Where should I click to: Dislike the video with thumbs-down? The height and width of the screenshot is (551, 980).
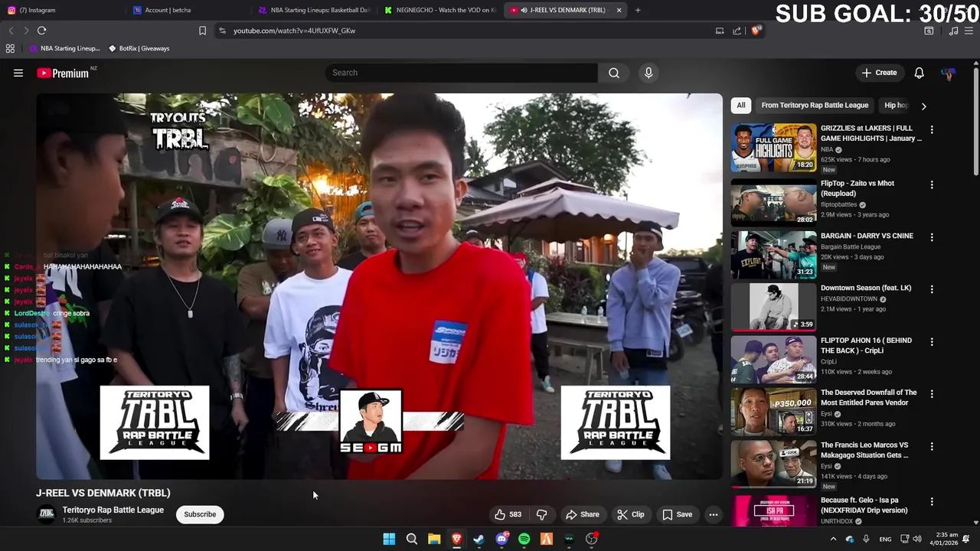tap(541, 514)
